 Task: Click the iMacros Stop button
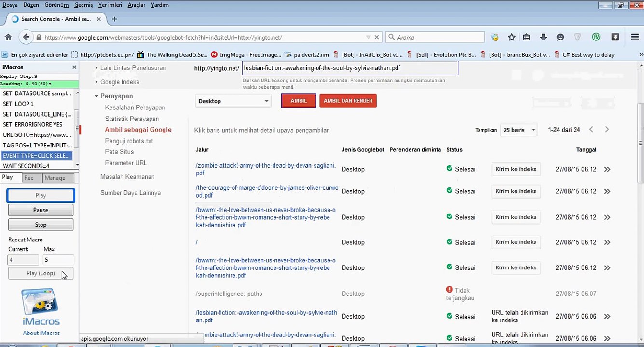pos(41,225)
